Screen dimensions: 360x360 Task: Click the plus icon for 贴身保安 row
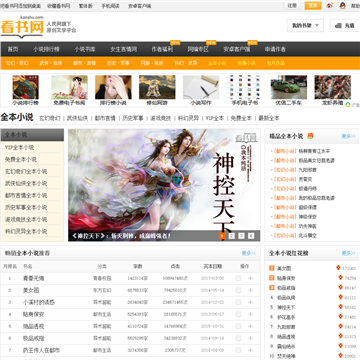pyautogui.click(x=250, y=314)
